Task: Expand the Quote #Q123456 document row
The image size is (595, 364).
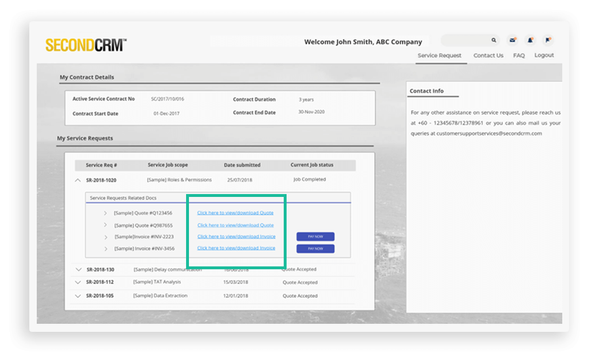Action: [106, 213]
